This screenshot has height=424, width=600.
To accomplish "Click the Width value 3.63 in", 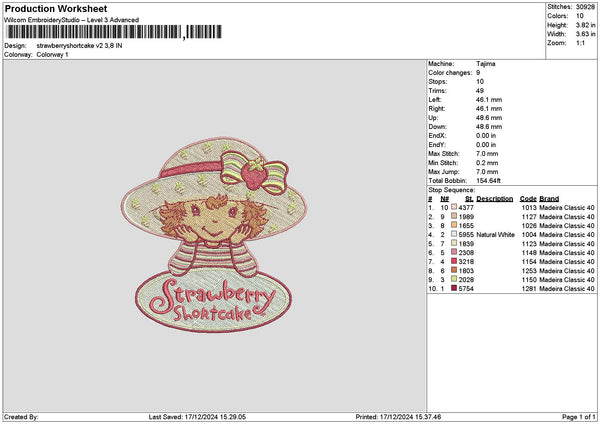I will [x=585, y=34].
